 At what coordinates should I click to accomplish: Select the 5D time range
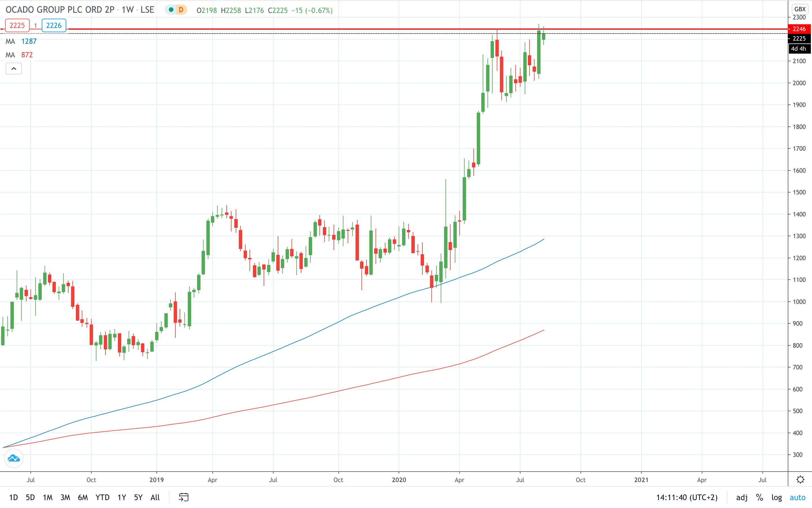pos(30,497)
